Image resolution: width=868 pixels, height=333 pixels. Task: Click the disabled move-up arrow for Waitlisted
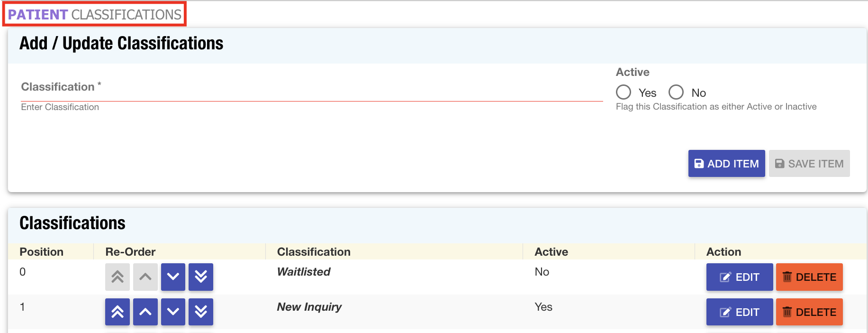click(x=145, y=277)
